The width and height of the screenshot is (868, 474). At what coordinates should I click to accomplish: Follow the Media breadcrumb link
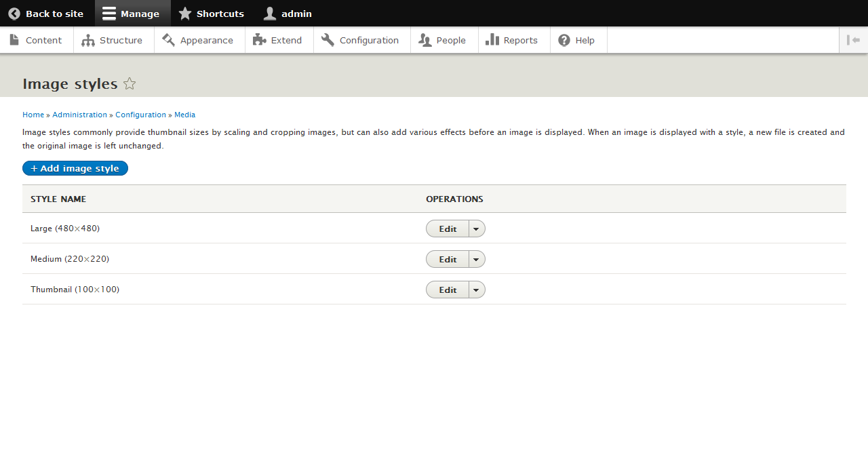pyautogui.click(x=184, y=115)
